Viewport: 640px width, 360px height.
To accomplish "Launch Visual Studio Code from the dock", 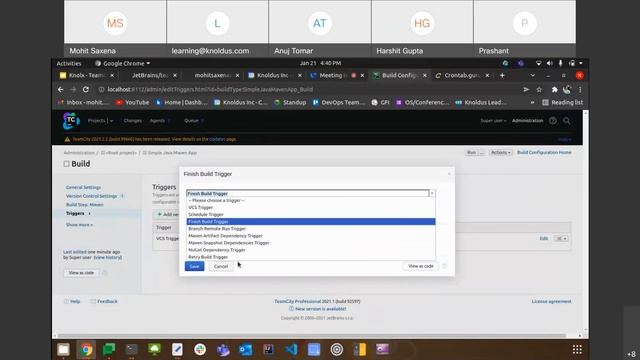I will point(291,349).
